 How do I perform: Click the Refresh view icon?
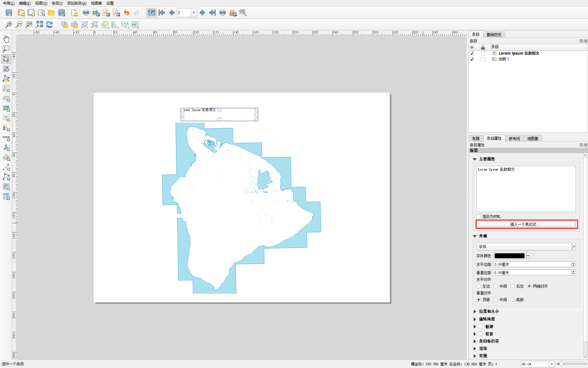click(49, 25)
